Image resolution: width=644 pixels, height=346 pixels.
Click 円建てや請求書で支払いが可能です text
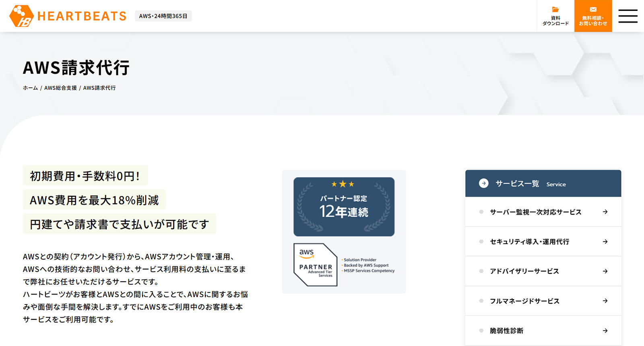click(120, 224)
